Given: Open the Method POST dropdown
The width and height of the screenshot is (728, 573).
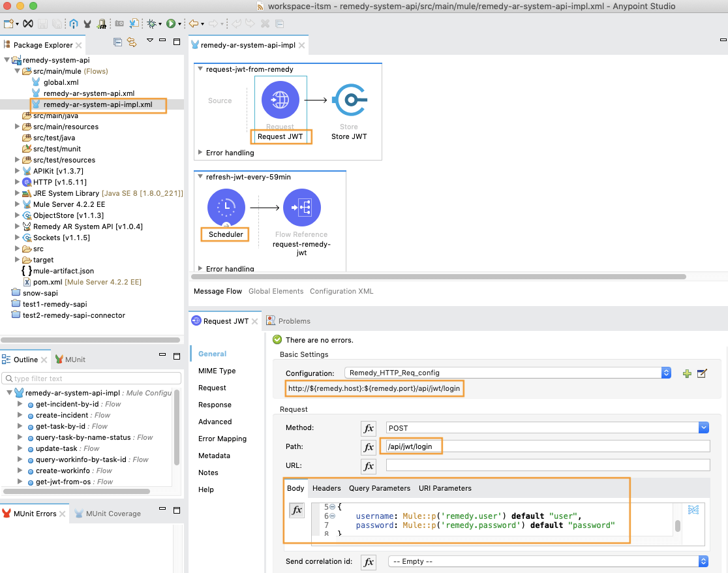Looking at the screenshot, I should point(704,427).
